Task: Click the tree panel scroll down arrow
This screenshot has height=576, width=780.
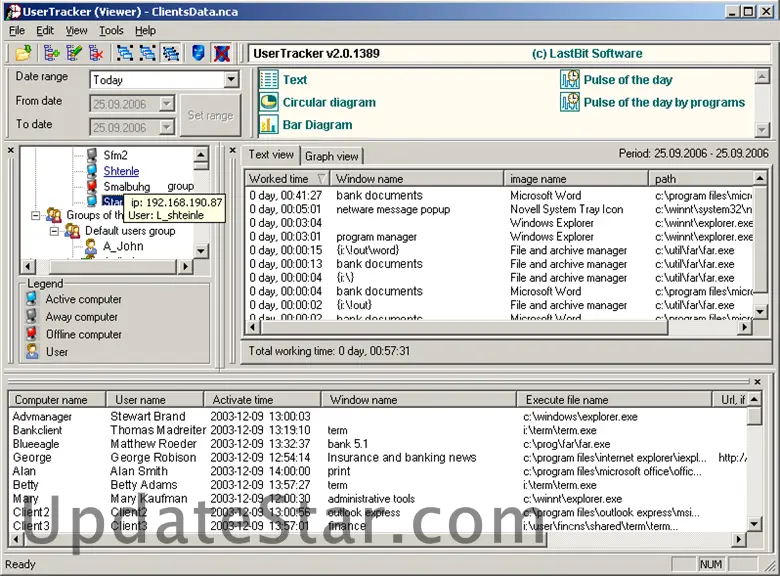Action: (200, 251)
